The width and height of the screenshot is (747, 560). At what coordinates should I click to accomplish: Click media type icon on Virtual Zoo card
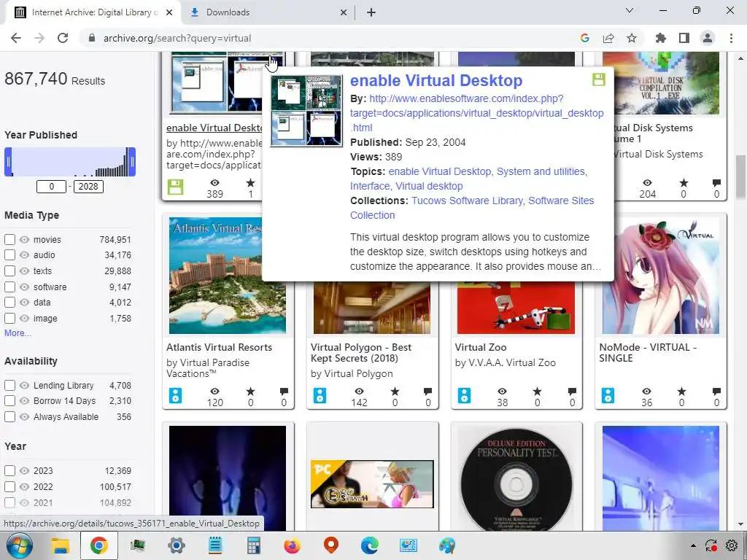point(464,395)
